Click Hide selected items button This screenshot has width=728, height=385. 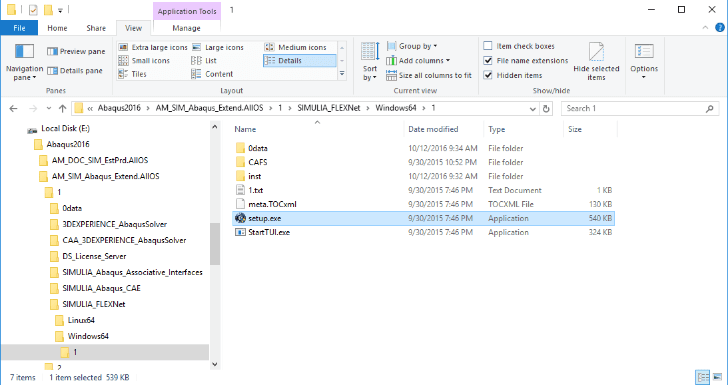pos(596,62)
